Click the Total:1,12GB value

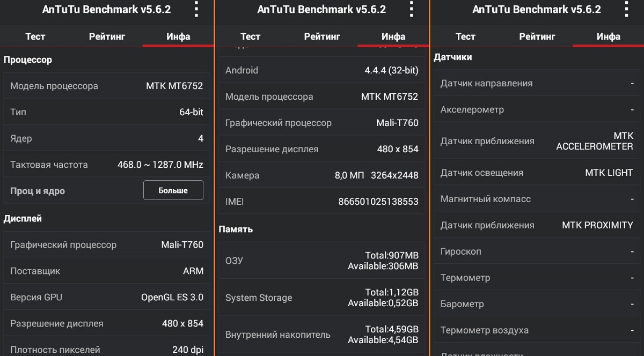[392, 292]
